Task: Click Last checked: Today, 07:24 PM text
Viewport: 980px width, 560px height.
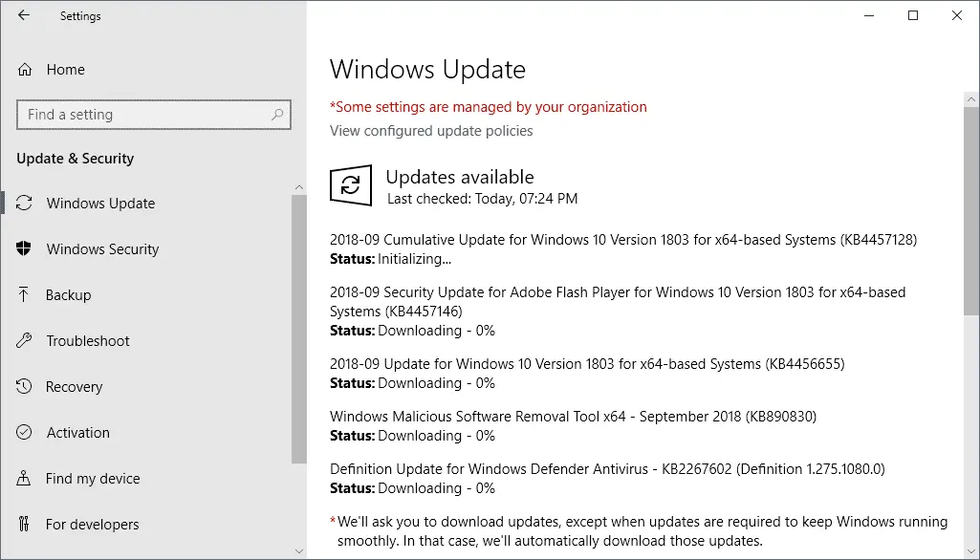Action: [x=483, y=199]
